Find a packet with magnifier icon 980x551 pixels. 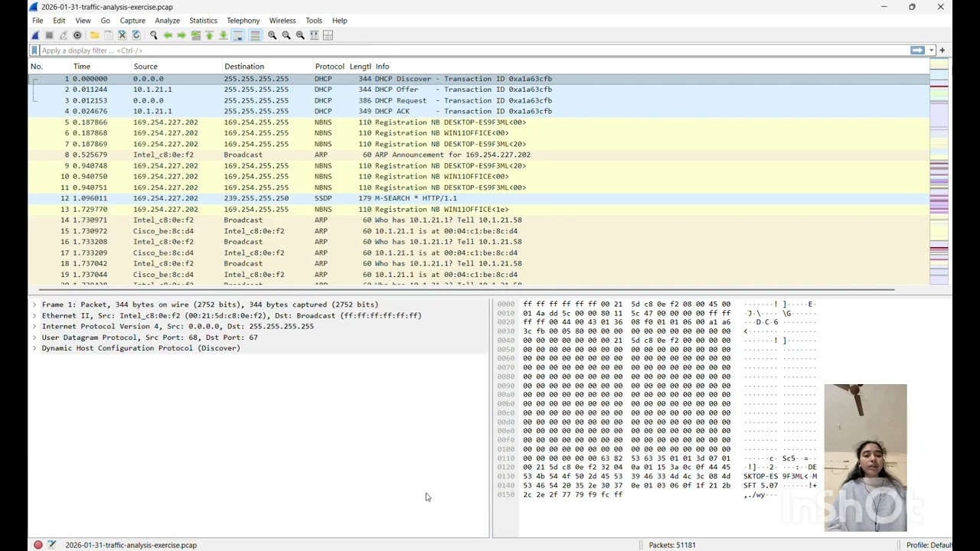click(154, 35)
